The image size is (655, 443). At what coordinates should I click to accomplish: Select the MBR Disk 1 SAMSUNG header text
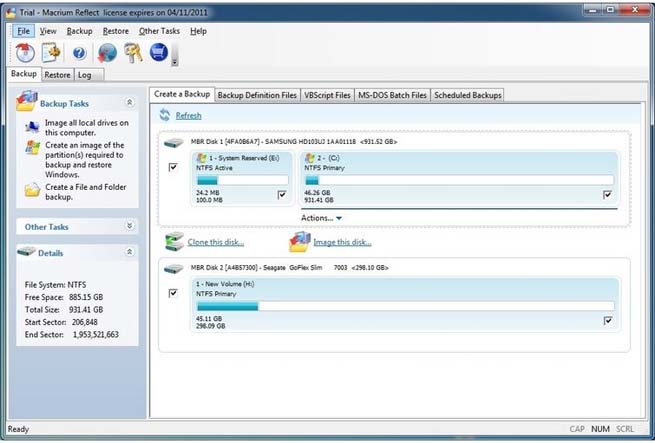tap(294, 142)
